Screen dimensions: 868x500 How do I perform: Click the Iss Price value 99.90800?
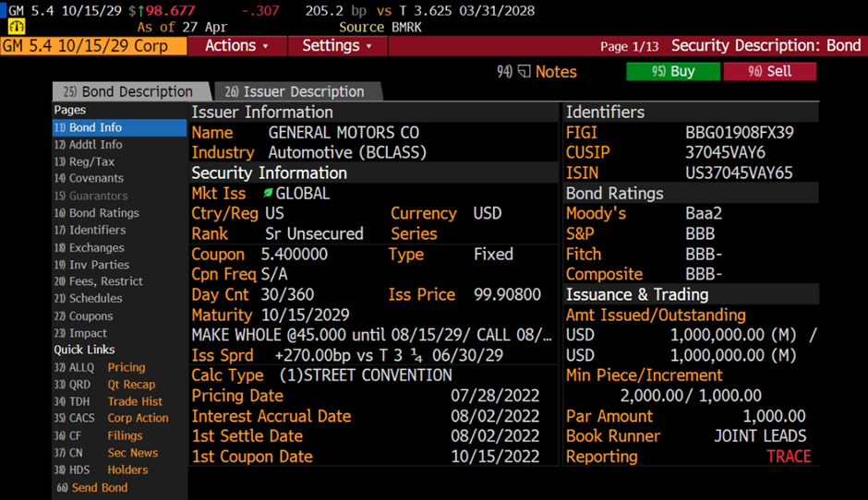[507, 294]
